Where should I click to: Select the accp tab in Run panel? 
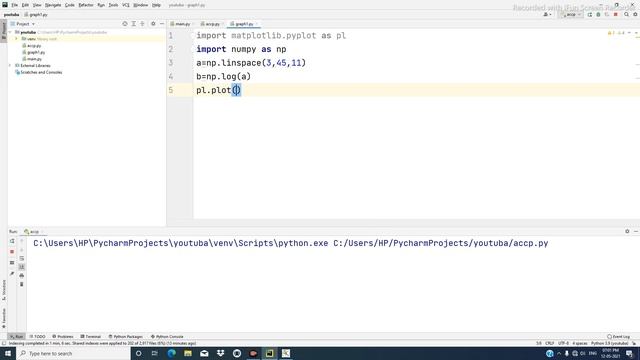click(33, 232)
